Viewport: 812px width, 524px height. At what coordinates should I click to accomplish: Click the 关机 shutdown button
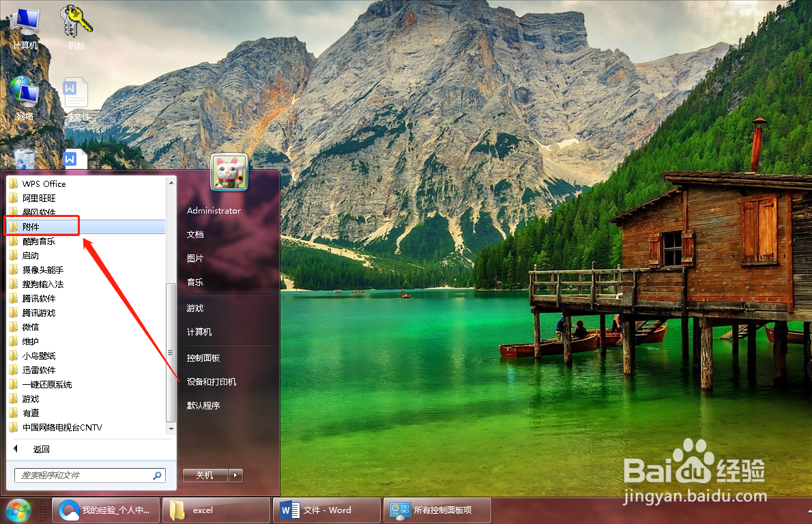coord(205,476)
